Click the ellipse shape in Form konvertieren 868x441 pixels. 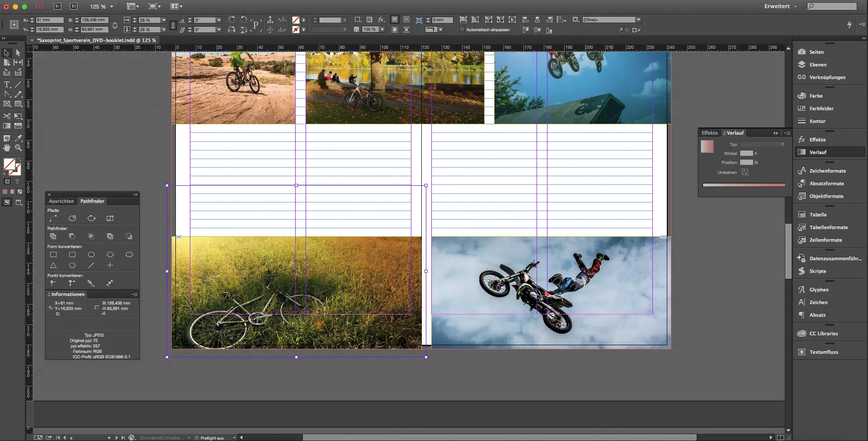[129, 255]
